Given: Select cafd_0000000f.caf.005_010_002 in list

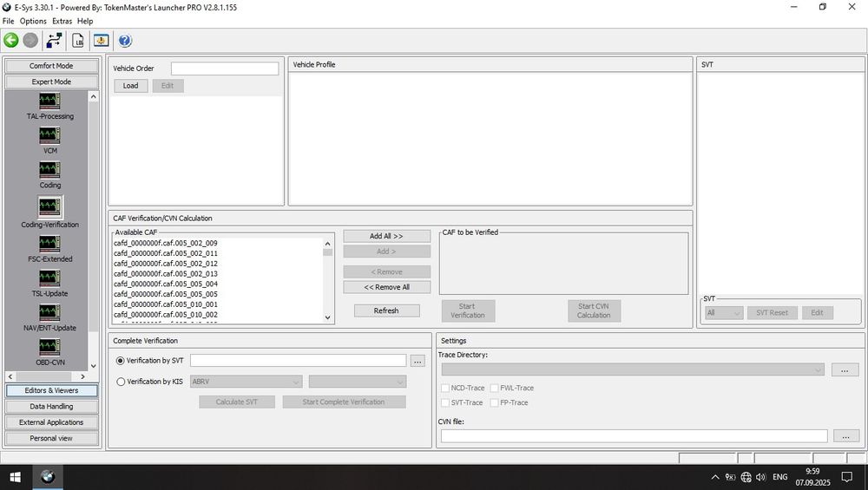Looking at the screenshot, I should pos(166,315).
